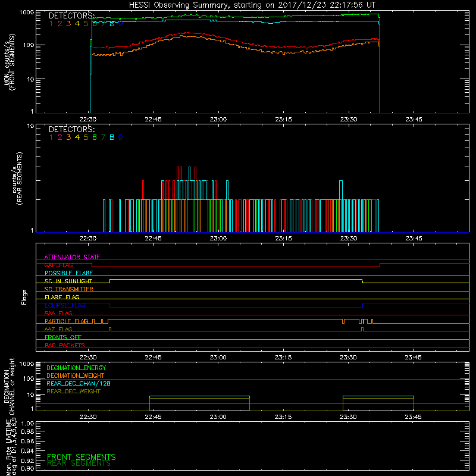Screen dimensions: 476x476
Task: Select detector 4 in front segments legend
Action: click(x=77, y=24)
